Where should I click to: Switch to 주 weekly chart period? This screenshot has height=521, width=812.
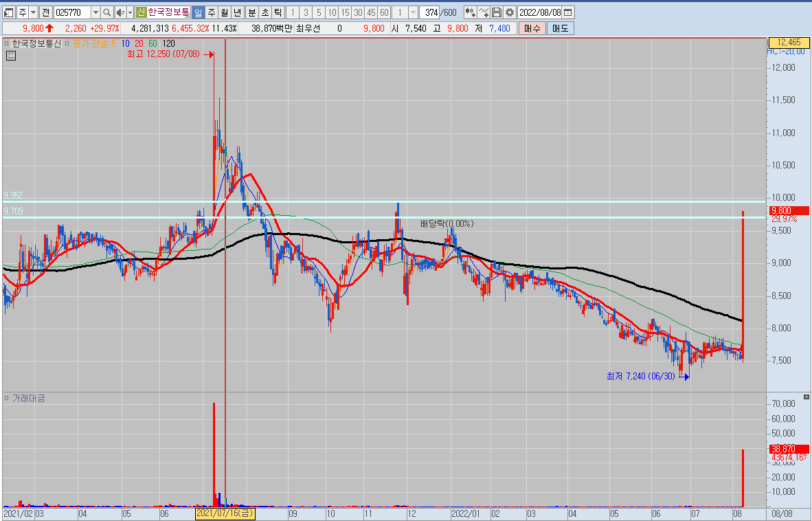212,12
